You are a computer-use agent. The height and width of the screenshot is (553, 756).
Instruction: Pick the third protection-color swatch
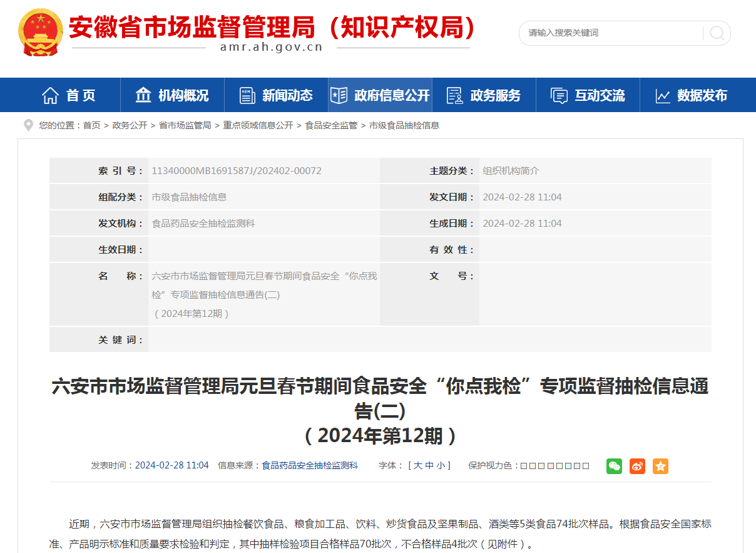pos(541,466)
